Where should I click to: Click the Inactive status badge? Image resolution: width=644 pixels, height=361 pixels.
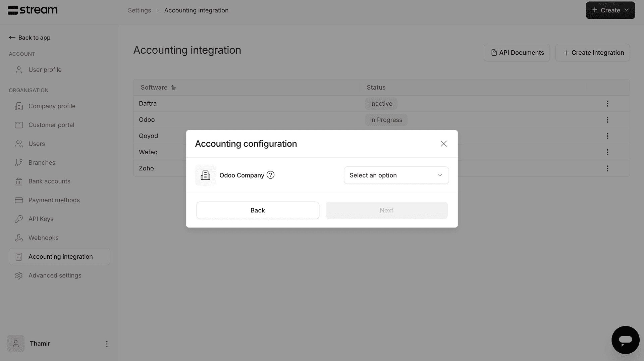point(381,104)
